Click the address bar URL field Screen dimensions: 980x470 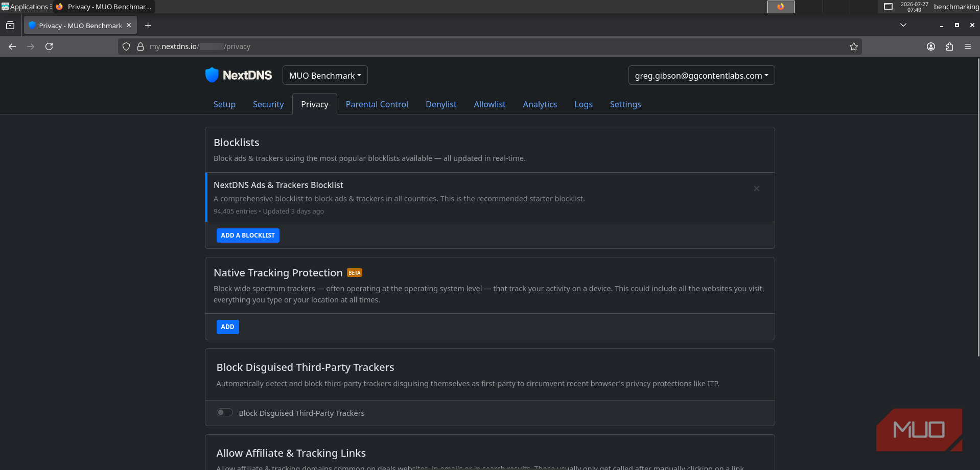pos(489,46)
